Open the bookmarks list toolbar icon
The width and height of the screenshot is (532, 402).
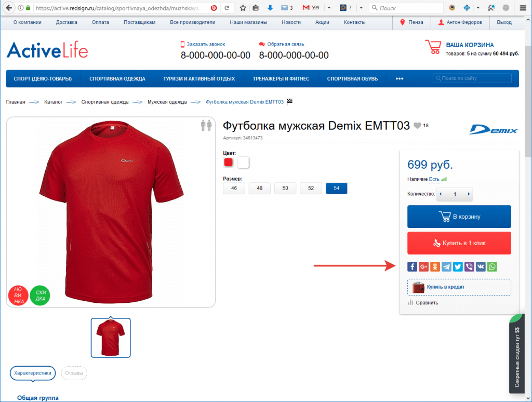(256, 8)
